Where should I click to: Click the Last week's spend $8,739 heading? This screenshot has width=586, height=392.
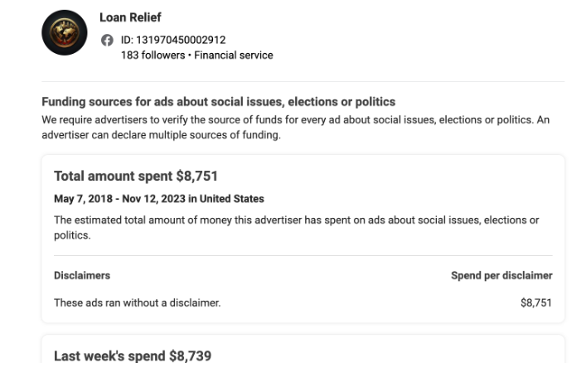(x=133, y=356)
